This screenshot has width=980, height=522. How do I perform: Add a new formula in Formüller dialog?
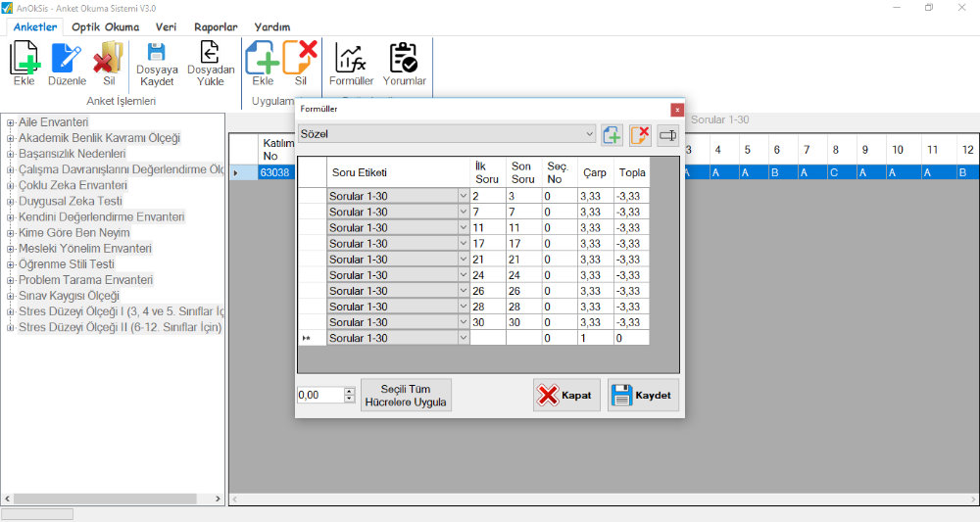612,135
